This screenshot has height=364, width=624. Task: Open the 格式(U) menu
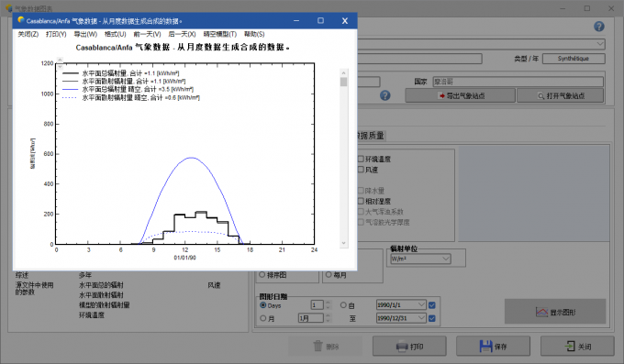116,34
